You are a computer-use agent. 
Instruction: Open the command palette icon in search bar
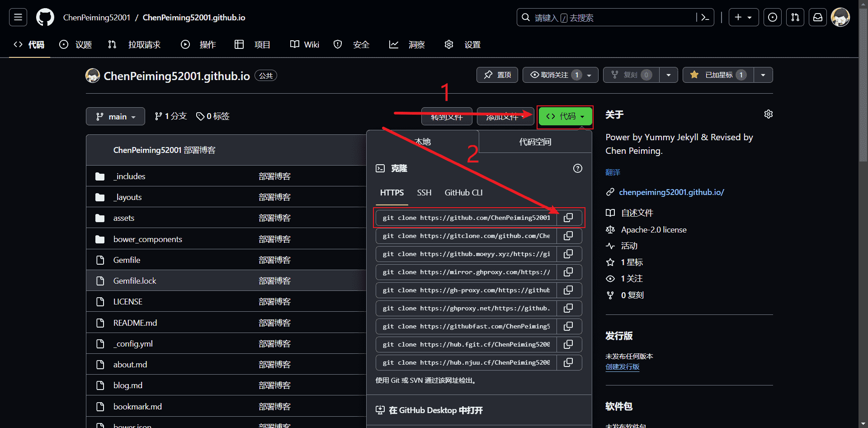pos(705,17)
